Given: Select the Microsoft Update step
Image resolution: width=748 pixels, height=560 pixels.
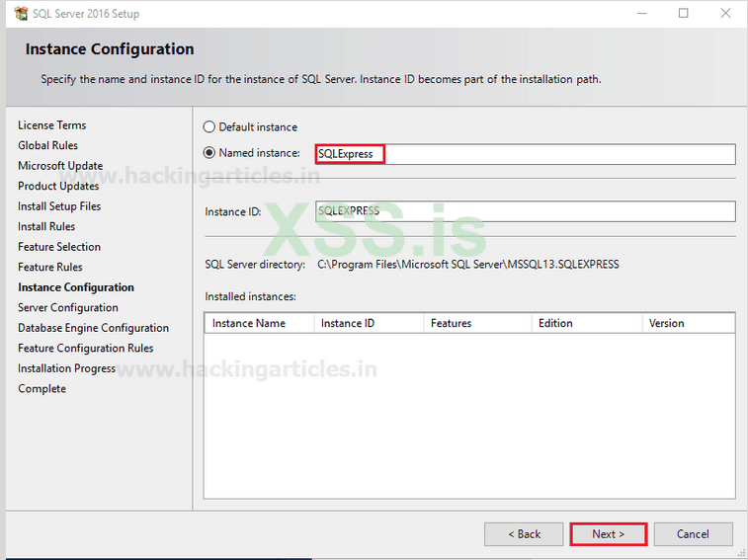Looking at the screenshot, I should [60, 166].
